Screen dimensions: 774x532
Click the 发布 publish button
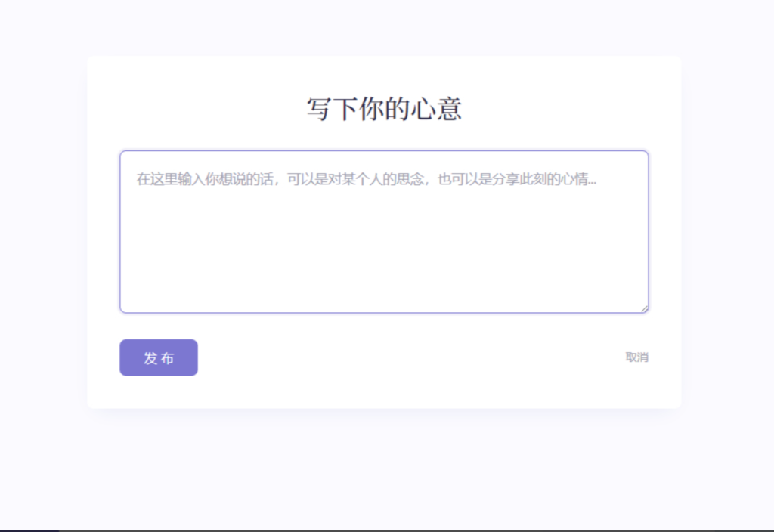[x=159, y=357]
